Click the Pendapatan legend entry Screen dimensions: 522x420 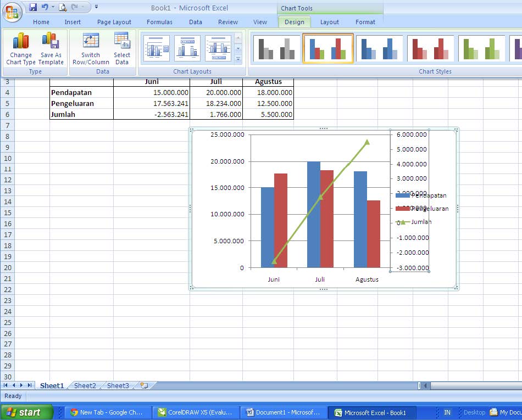click(x=421, y=195)
